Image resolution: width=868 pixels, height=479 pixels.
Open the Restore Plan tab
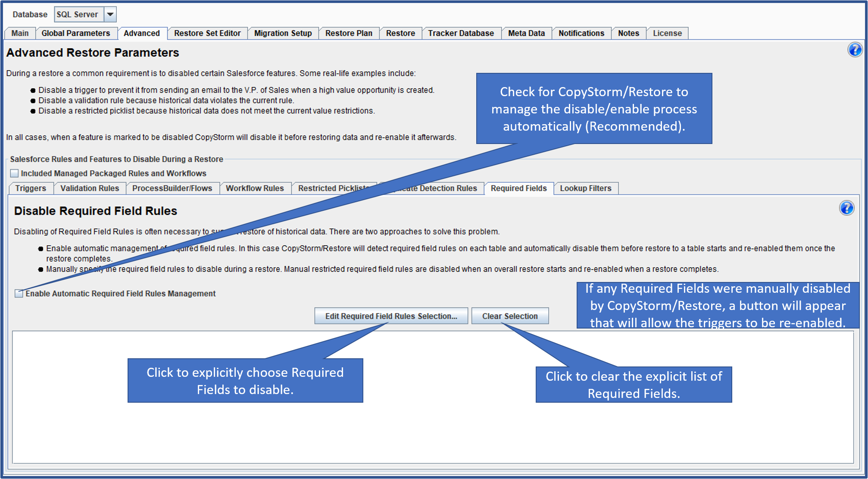point(349,33)
